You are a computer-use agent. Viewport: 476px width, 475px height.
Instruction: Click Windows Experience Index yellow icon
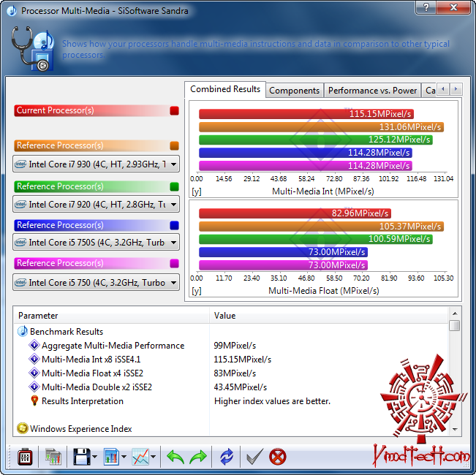(x=23, y=428)
